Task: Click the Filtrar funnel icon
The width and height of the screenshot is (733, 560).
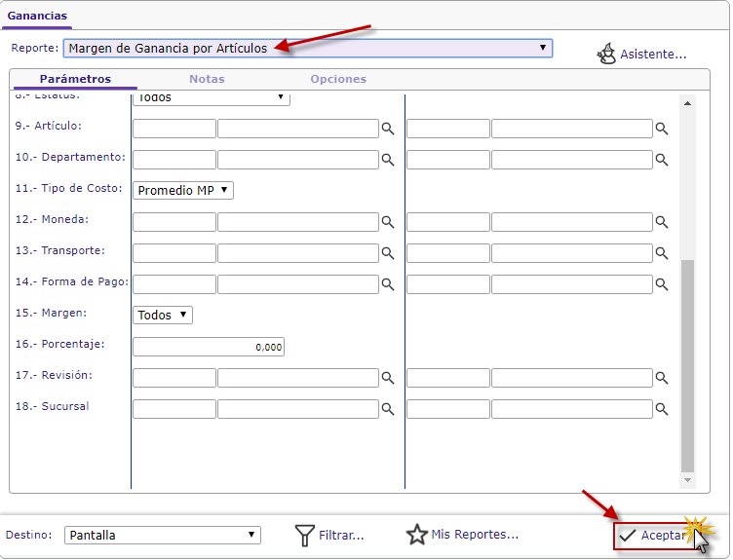Action: point(305,536)
